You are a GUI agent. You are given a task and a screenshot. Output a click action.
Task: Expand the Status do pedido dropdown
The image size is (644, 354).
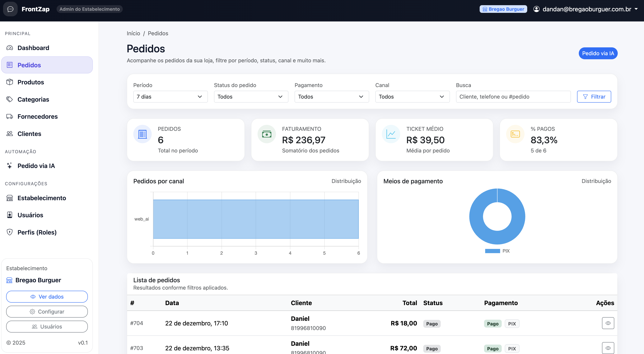click(251, 96)
